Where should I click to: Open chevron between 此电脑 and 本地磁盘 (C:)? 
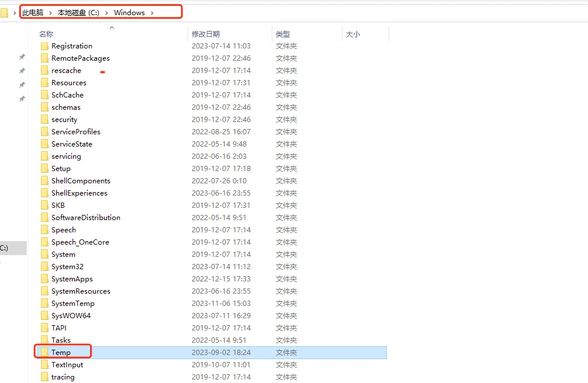51,12
